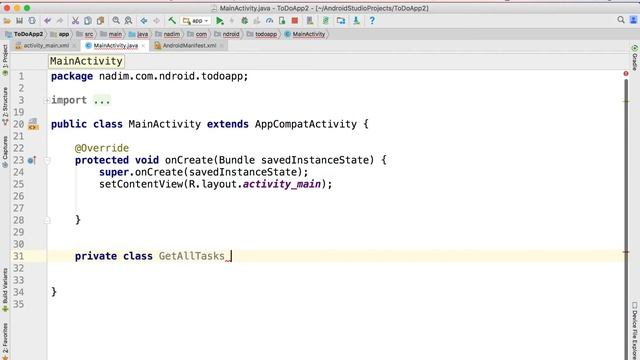This screenshot has width=640, height=360.
Task: Click the Find magnifier icon
Action: 116,21
